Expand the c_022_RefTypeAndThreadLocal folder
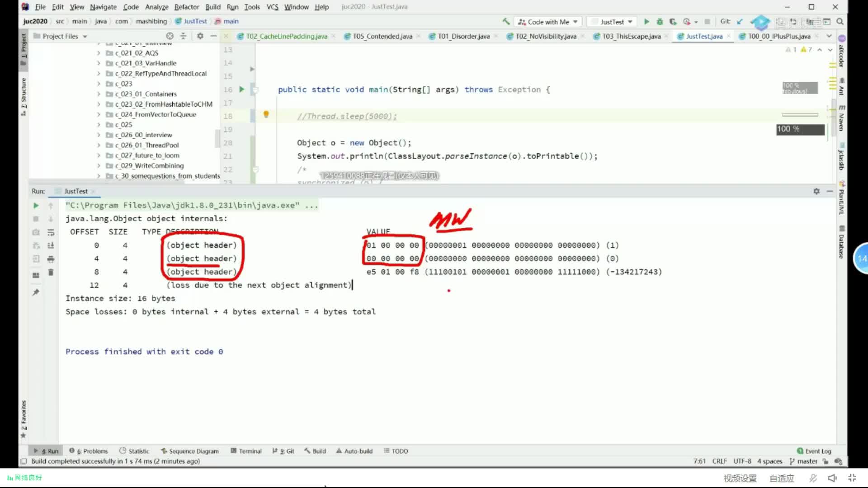 click(x=99, y=74)
